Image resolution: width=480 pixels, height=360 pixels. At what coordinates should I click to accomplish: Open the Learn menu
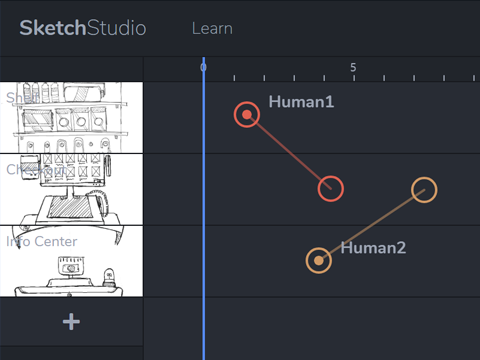pos(212,29)
